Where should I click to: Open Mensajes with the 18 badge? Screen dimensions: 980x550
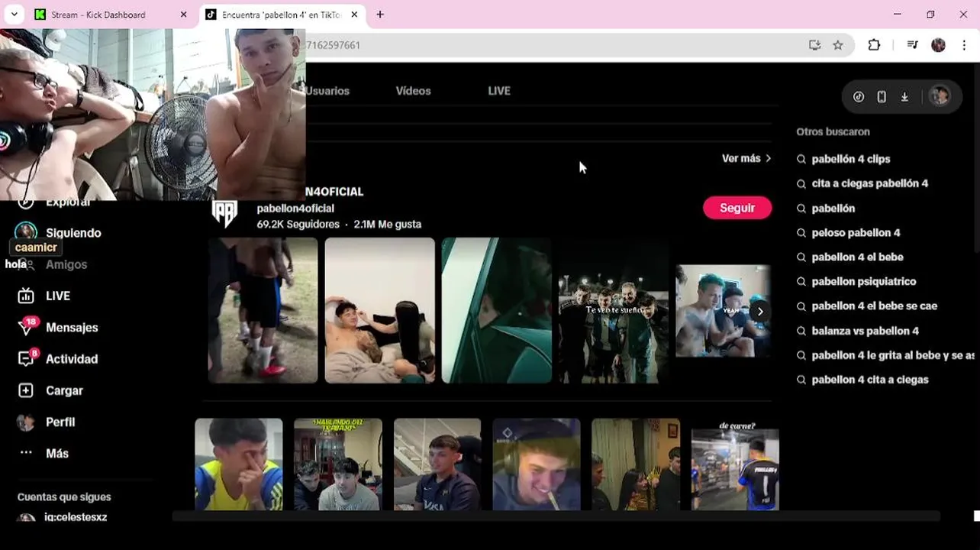click(26, 327)
